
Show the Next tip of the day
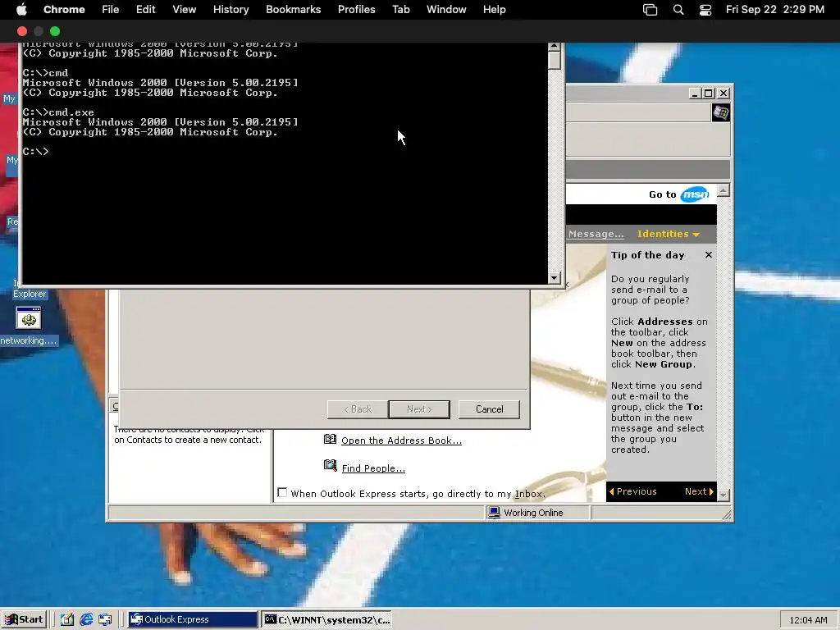[x=699, y=491]
